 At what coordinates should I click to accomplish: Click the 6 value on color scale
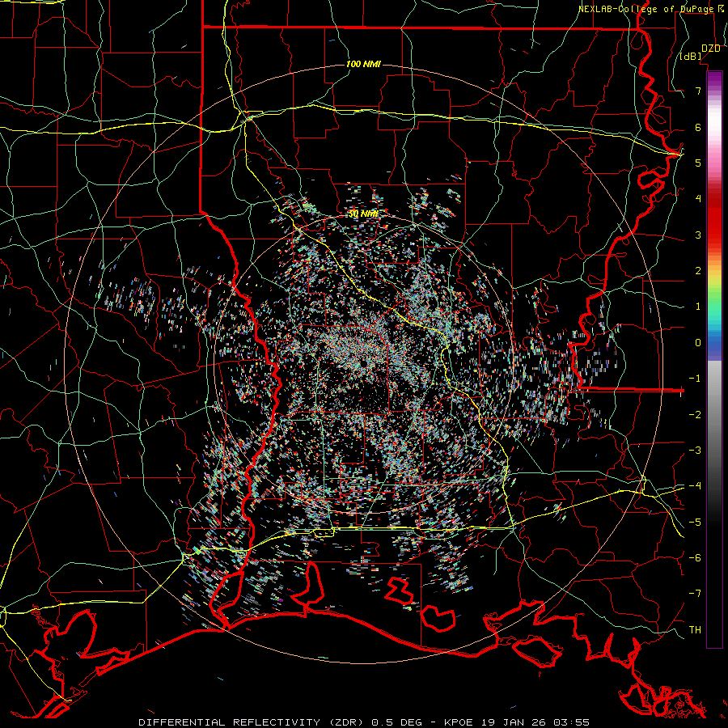[x=698, y=127]
